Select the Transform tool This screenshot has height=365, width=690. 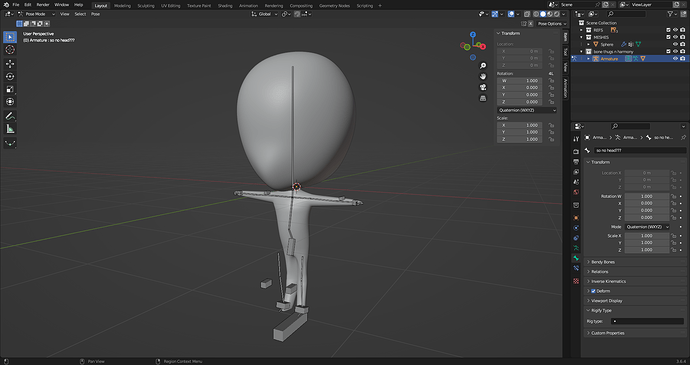(10, 102)
